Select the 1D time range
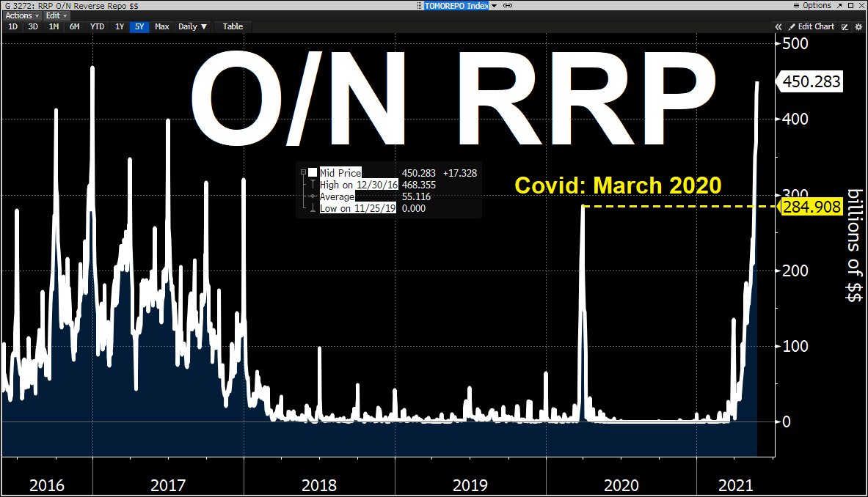The width and height of the screenshot is (868, 497). click(12, 26)
